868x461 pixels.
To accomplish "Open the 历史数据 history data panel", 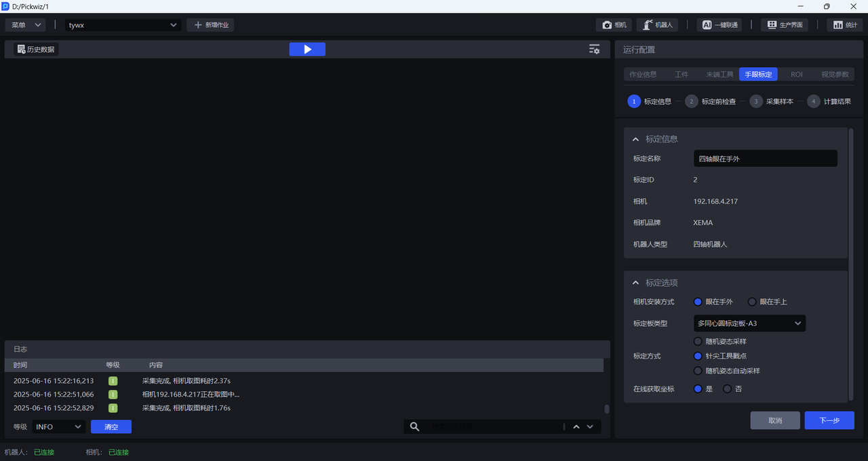I will coord(36,49).
